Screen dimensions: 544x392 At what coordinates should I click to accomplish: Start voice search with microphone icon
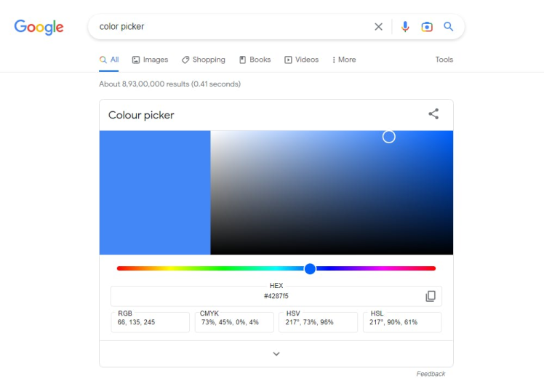[405, 27]
